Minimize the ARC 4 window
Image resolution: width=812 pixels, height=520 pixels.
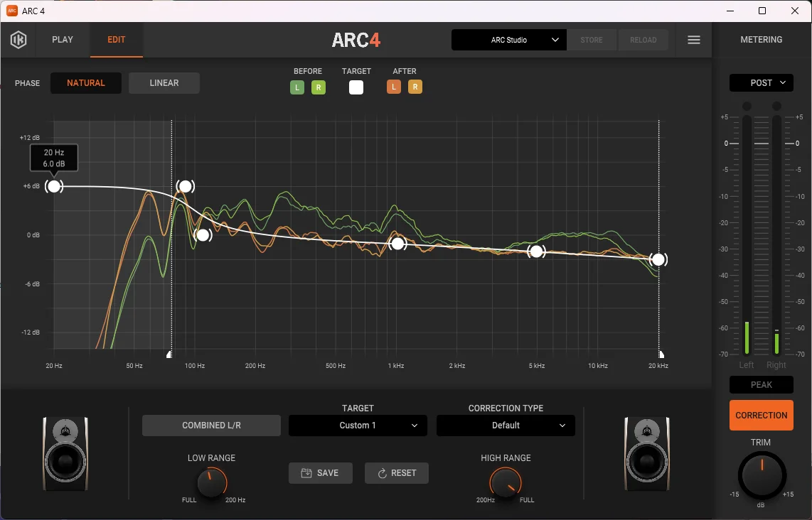pos(730,11)
